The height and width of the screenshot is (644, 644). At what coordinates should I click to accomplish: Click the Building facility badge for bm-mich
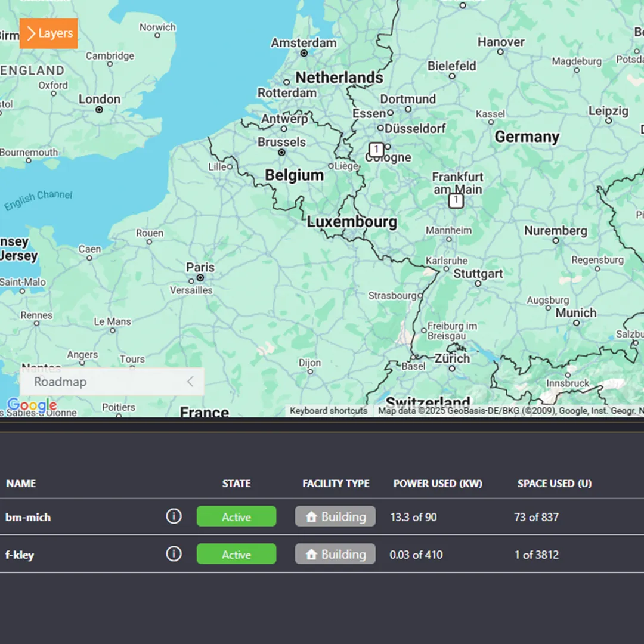pyautogui.click(x=335, y=516)
